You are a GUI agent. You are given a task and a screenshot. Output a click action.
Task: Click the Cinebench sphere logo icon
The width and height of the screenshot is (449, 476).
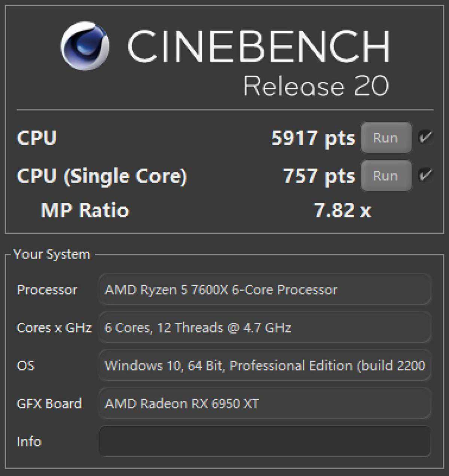(x=85, y=46)
